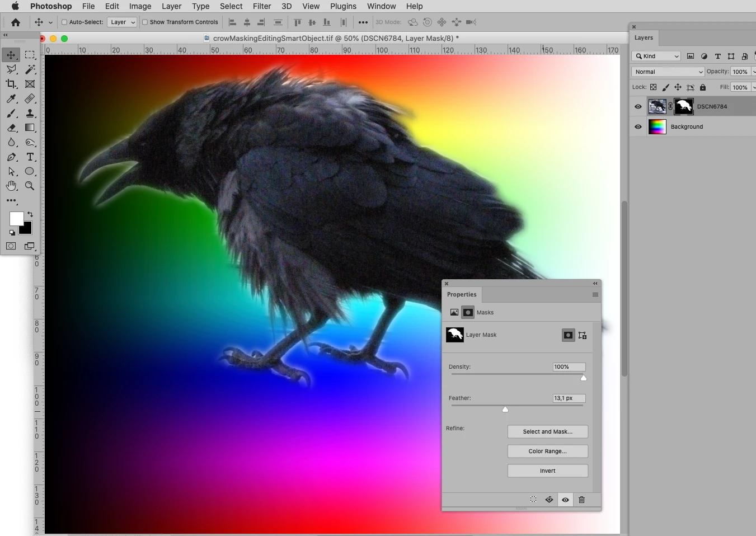Viewport: 756px width, 536px height.
Task: Open the Edit Toolbar three-dots tool
Action: tap(11, 200)
